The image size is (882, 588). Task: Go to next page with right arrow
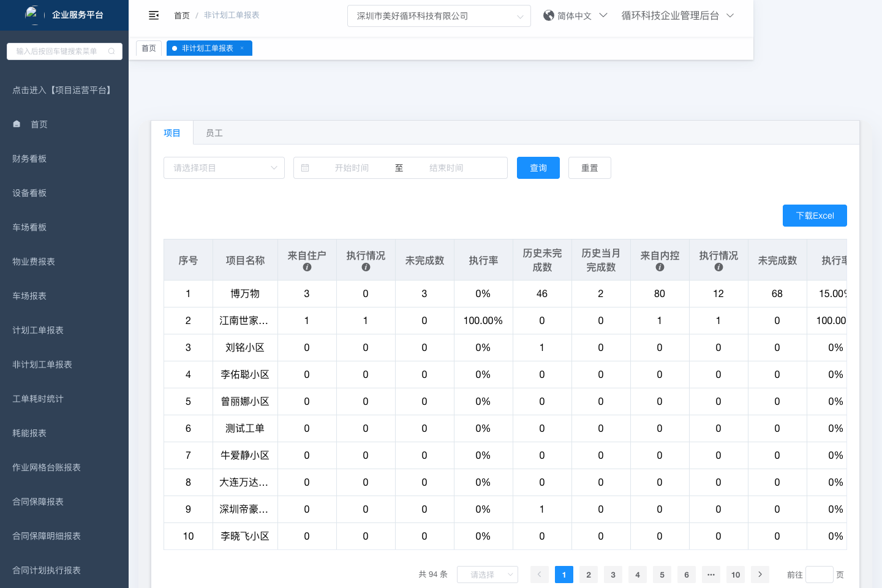[x=759, y=575]
